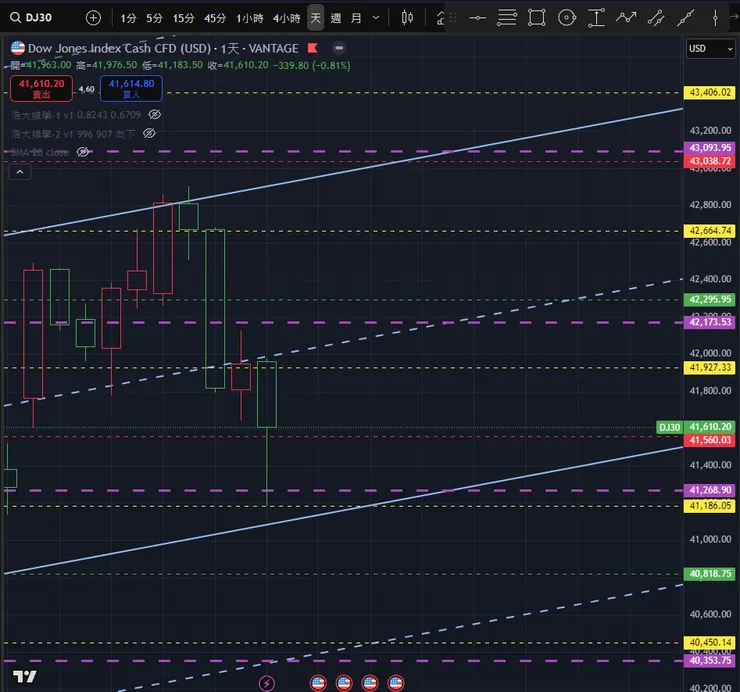Switch to 15分 timeframe
This screenshot has width=740, height=692.
[184, 18]
